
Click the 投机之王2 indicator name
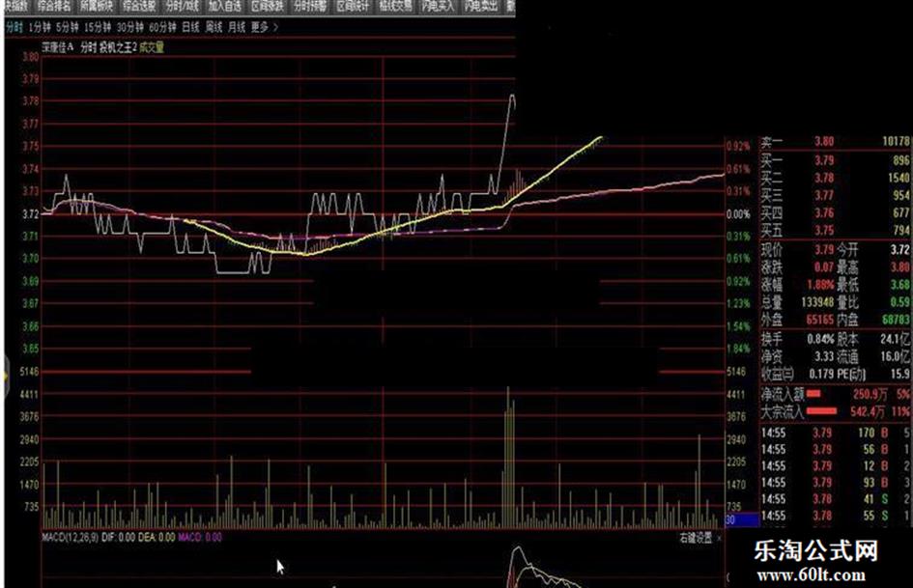pyautogui.click(x=118, y=47)
